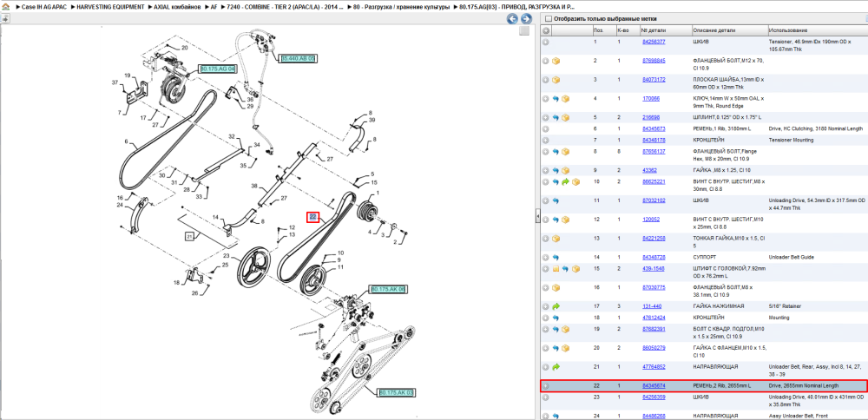This screenshot has height=420, width=868.
Task: Click the blue arrow icon for part 87032102
Action: click(556, 200)
